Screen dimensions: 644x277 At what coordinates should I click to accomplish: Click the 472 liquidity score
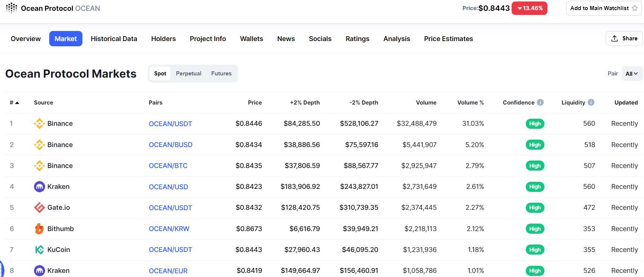[x=589, y=208]
